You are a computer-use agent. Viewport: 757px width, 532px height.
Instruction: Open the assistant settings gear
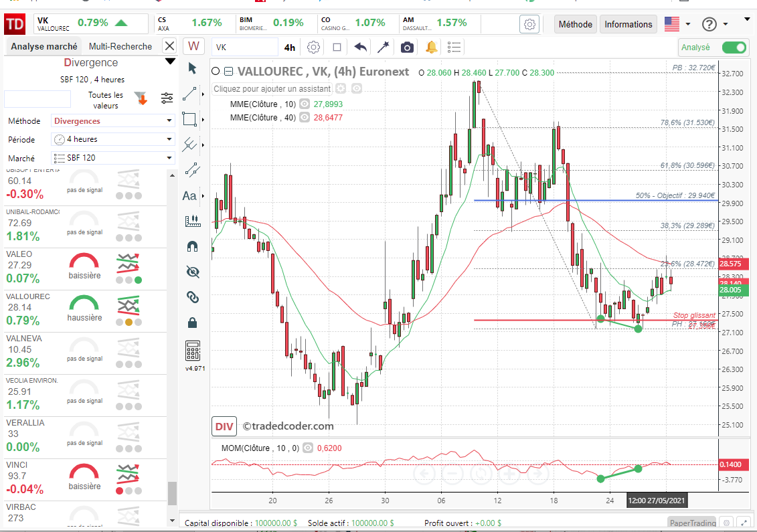coord(341,88)
